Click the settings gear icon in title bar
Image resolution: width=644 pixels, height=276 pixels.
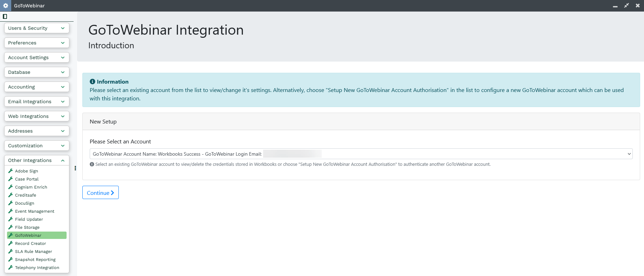[6, 6]
